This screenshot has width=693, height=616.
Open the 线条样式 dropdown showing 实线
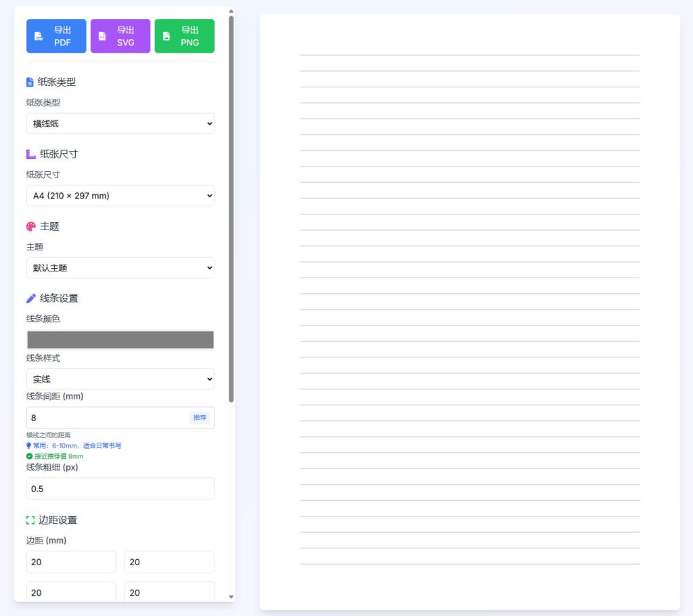[x=120, y=379]
